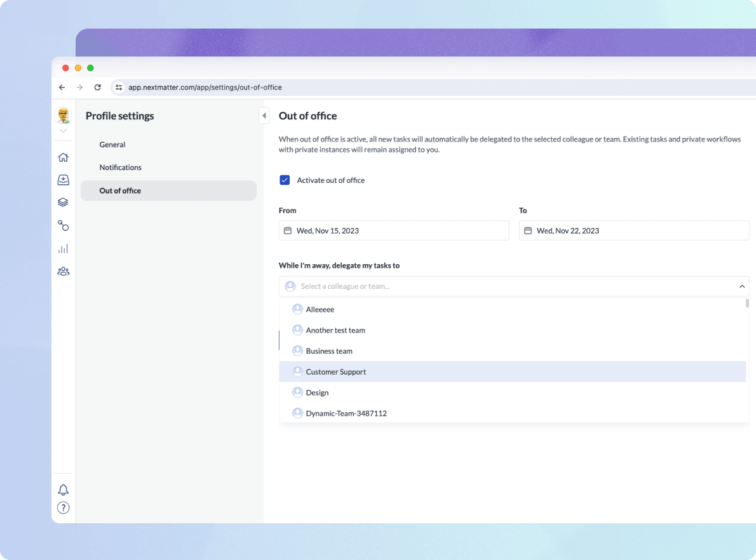756x560 pixels.
Task: Open the bar chart analytics icon
Action: [x=63, y=249]
